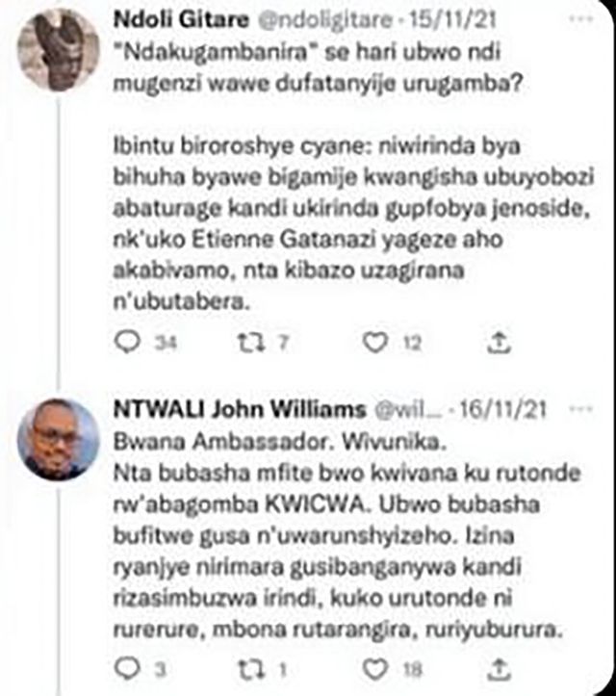This screenshot has height=696, width=616.
Task: Reply to Ndoli Gitare's tweet
Action: click(127, 343)
